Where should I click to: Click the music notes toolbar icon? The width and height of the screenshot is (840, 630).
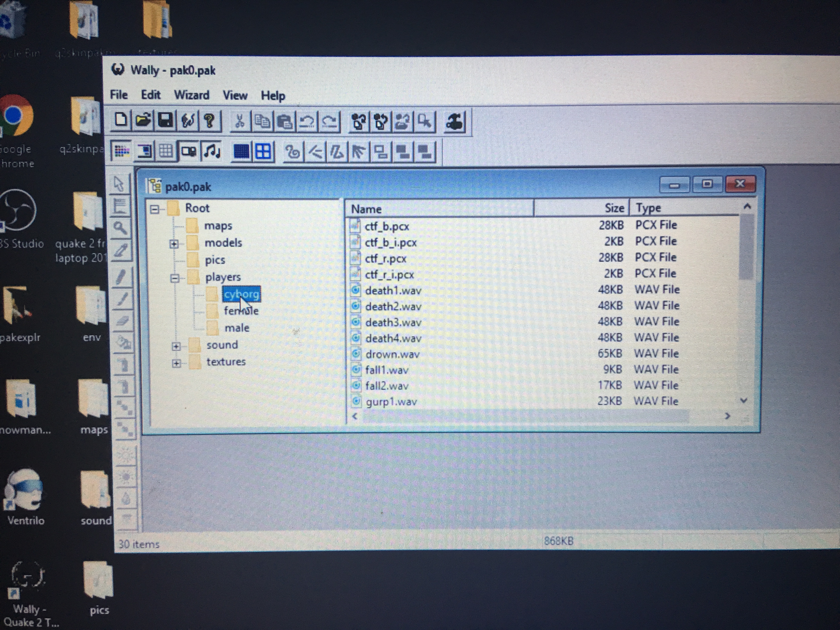point(212,151)
